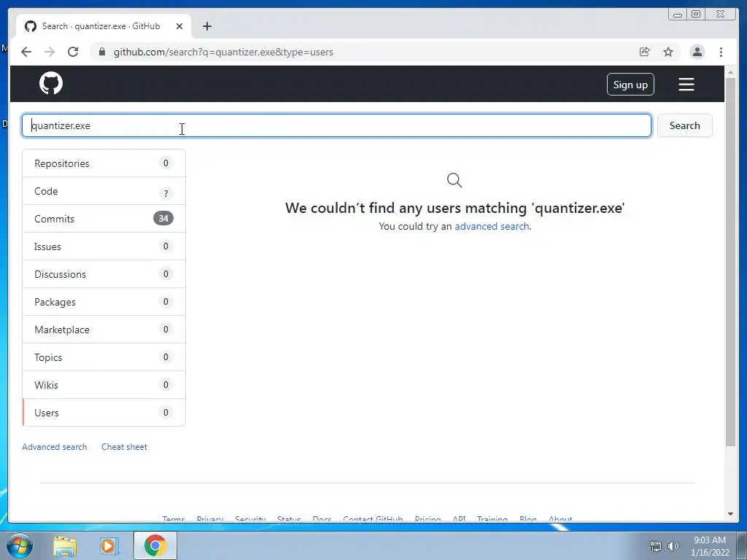Open the Windows Start menu
This screenshot has width=747, height=560.
point(20,545)
